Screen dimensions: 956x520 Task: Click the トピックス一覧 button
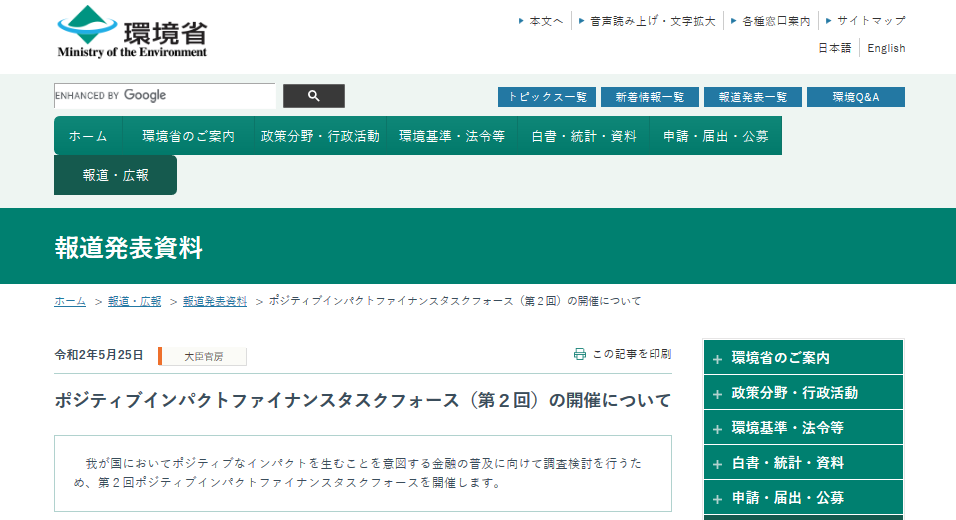click(x=547, y=97)
